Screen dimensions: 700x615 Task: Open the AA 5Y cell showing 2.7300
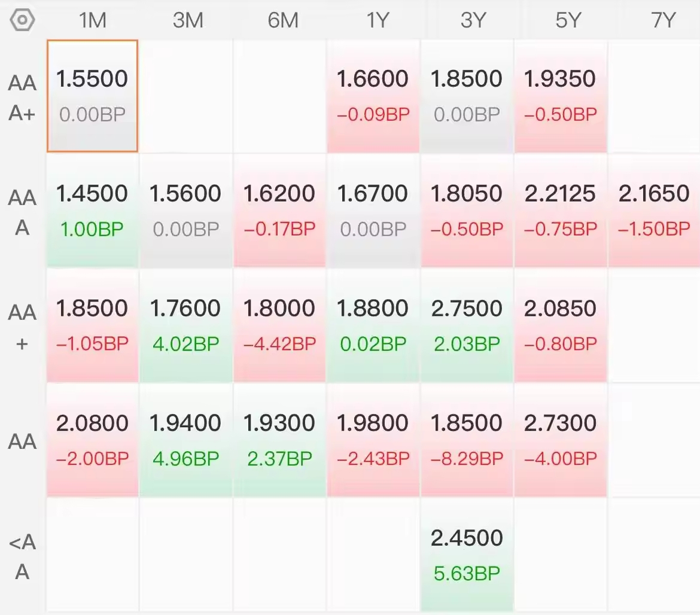click(561, 440)
